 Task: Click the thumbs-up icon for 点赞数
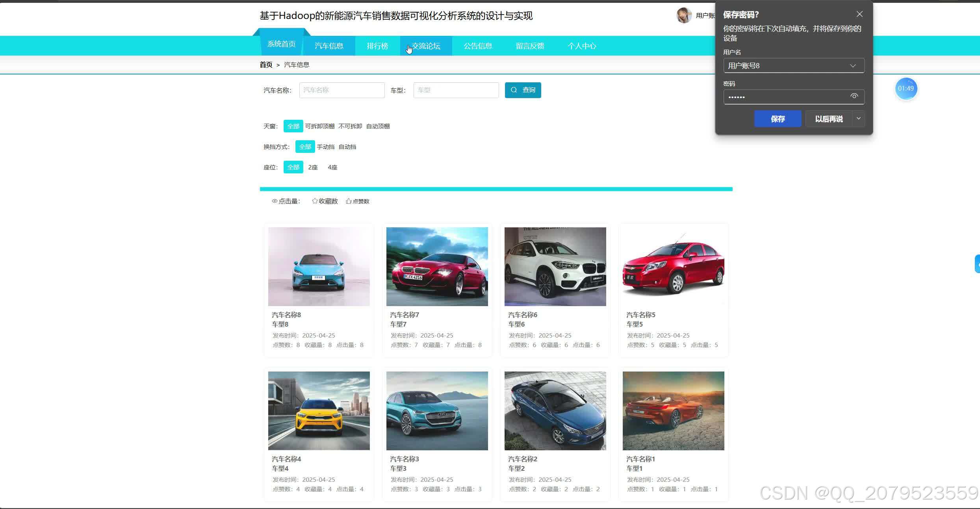[349, 201]
